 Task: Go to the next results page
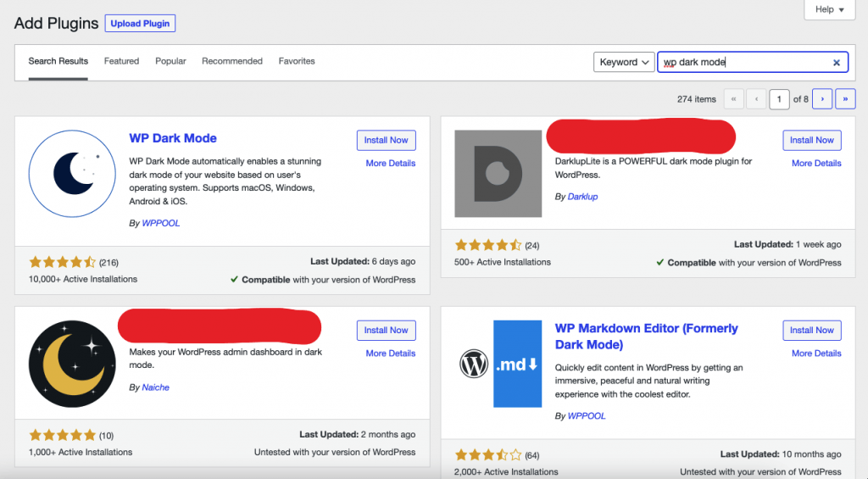[822, 99]
